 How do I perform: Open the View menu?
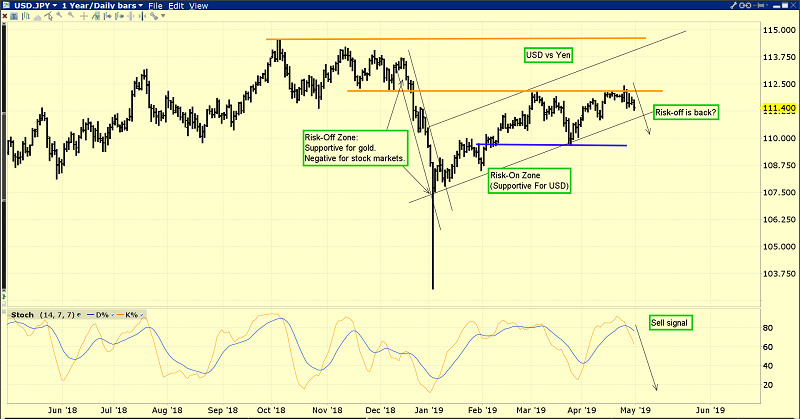point(198,5)
